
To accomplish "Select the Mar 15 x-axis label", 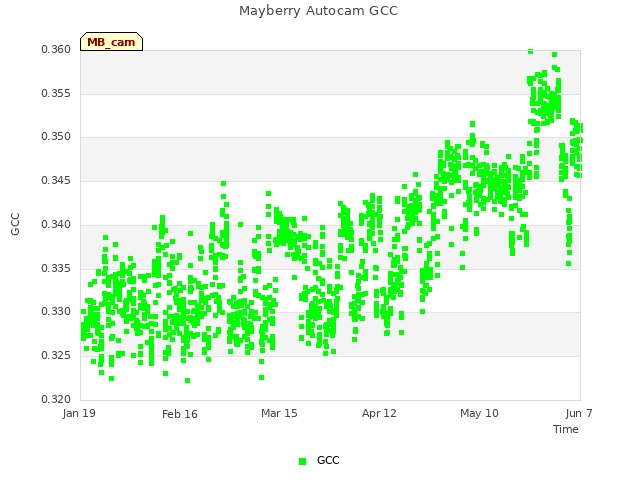I will coord(279,413).
